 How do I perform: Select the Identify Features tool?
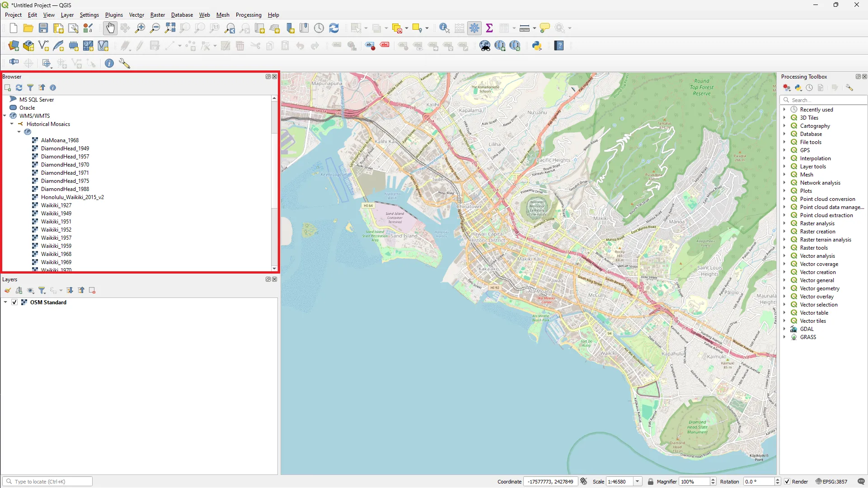(444, 28)
